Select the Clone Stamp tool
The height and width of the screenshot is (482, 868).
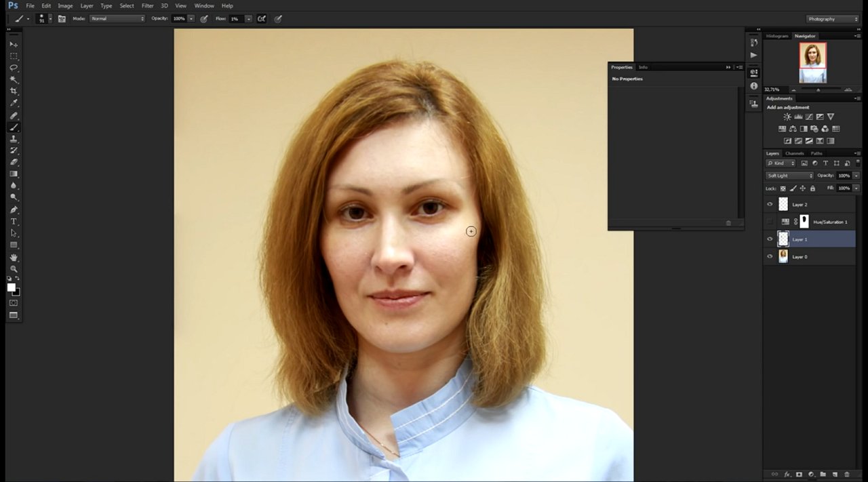pyautogui.click(x=14, y=138)
